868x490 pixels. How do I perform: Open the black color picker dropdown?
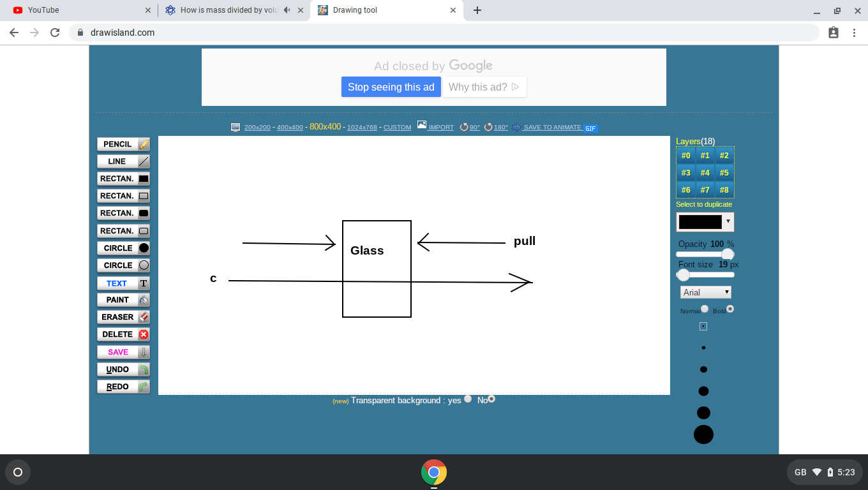tap(705, 221)
